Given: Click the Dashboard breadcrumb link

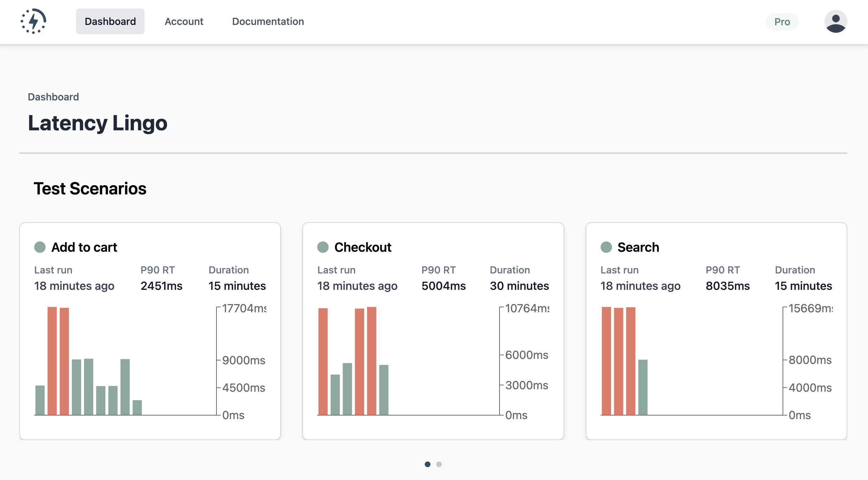Looking at the screenshot, I should tap(53, 97).
